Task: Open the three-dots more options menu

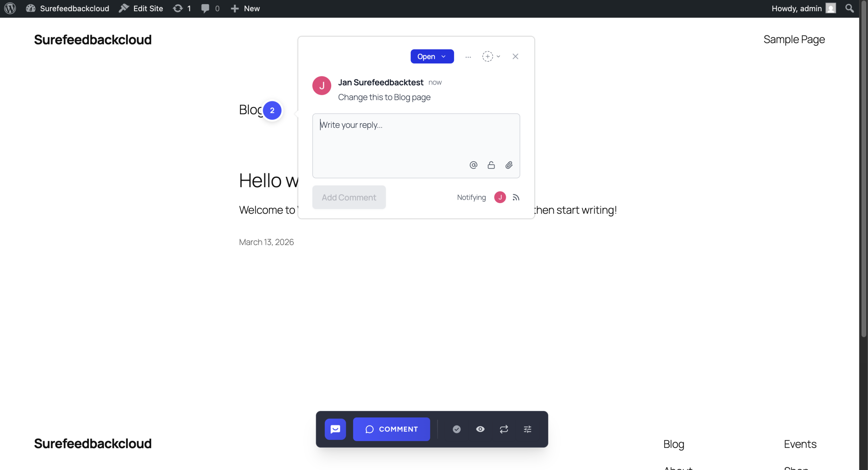Action: [468, 57]
